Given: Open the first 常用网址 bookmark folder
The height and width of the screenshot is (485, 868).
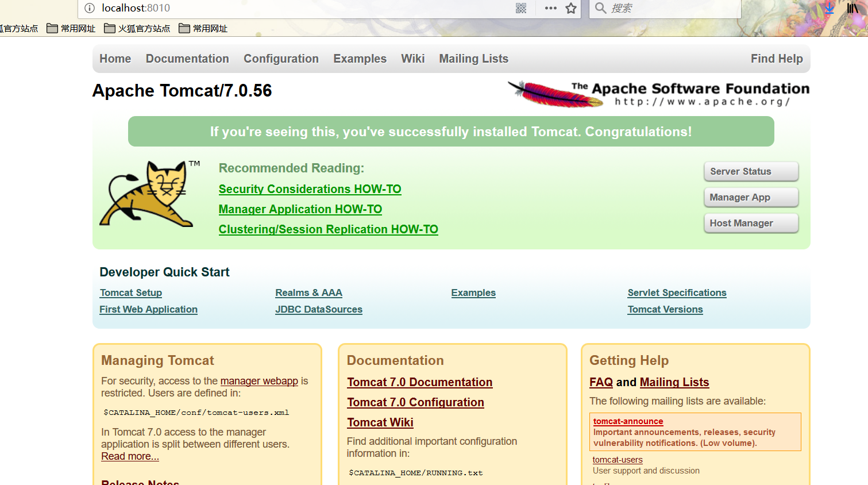Looking at the screenshot, I should click(x=71, y=28).
